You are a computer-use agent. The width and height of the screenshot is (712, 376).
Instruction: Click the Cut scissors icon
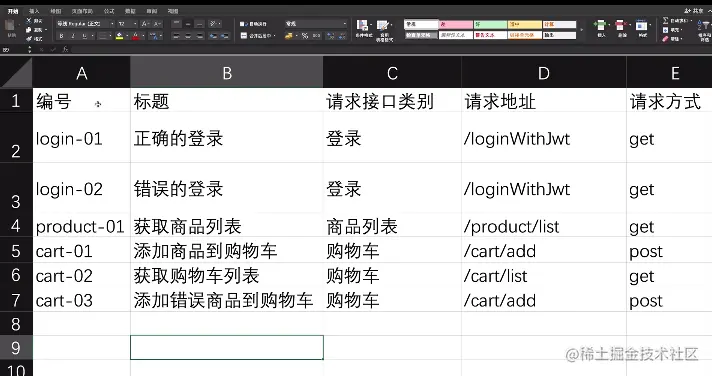29,21
